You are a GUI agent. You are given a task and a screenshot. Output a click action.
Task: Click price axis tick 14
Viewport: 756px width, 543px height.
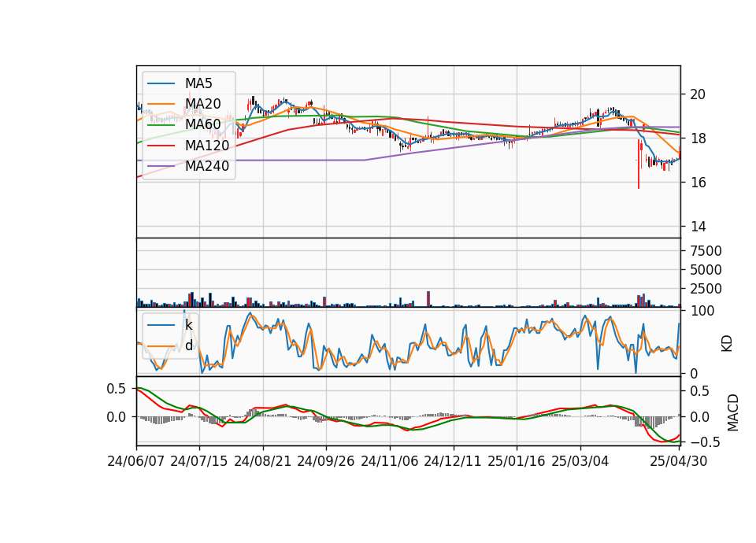click(698, 227)
